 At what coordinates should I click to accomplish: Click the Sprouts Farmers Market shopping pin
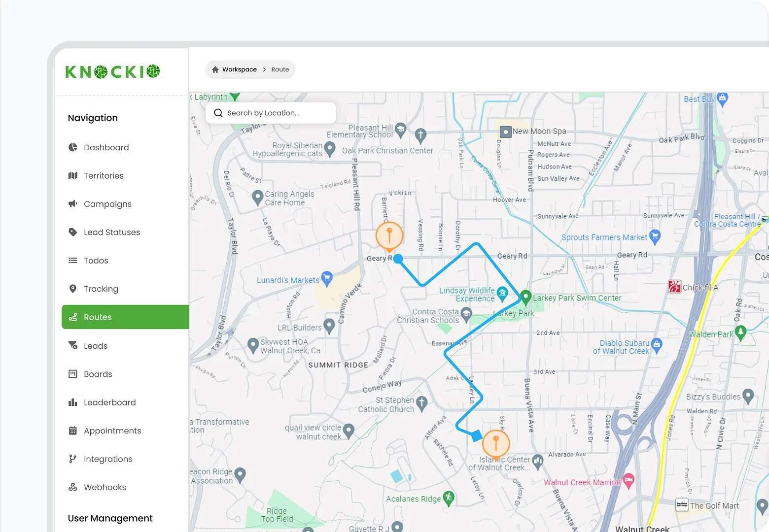coord(655,236)
